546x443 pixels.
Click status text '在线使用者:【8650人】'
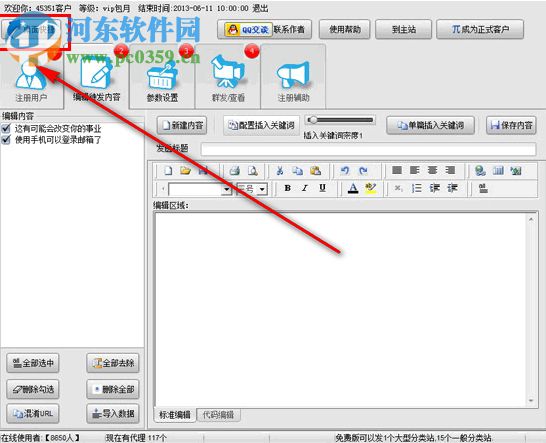coord(40,438)
